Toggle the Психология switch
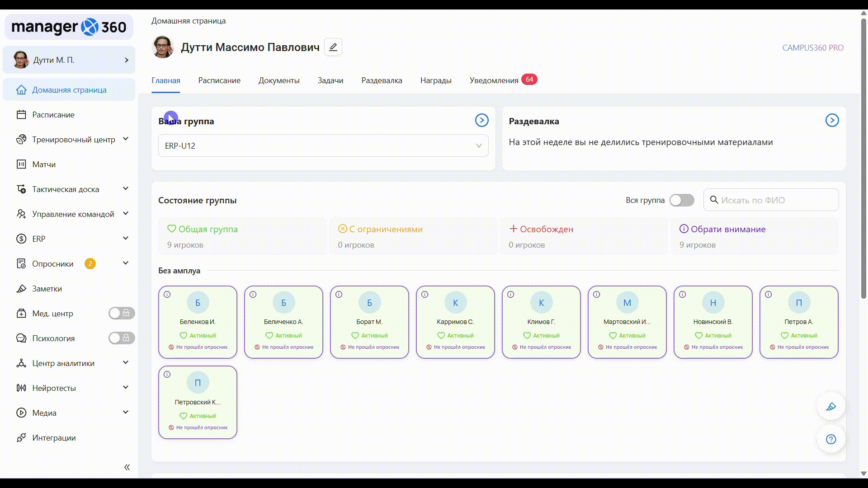Screen dimensions: 868x488 pos(121,338)
